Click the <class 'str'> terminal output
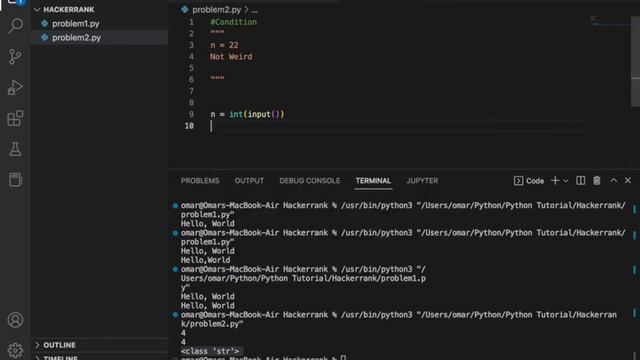 210,351
